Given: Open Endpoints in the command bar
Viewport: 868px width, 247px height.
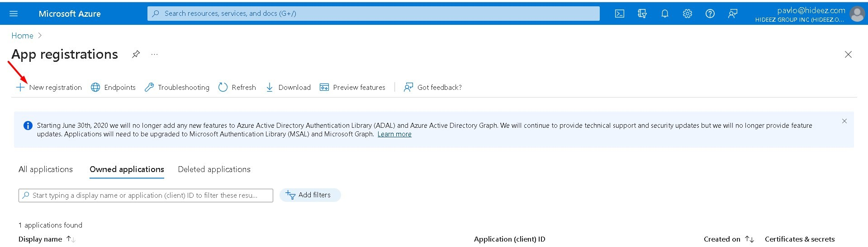Looking at the screenshot, I should 113,87.
